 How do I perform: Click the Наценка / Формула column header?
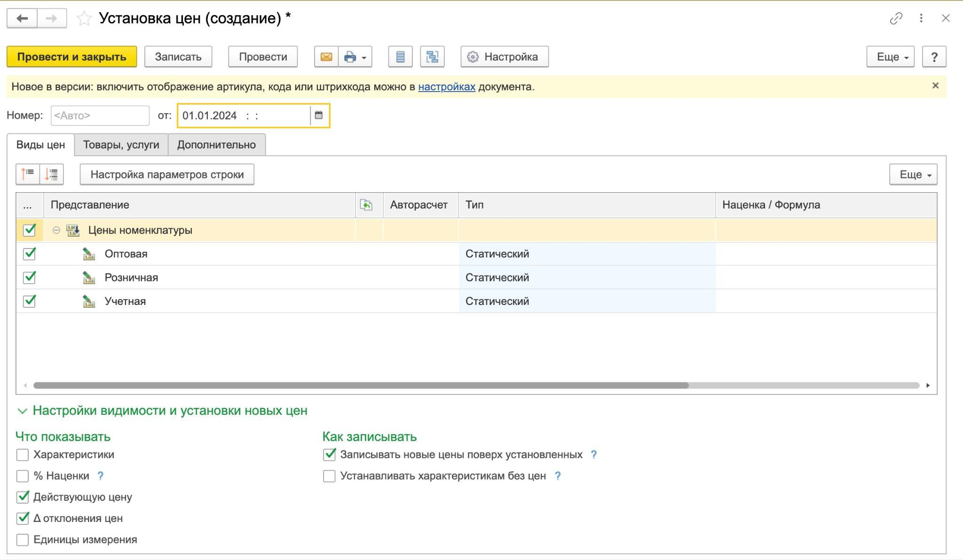coord(826,205)
